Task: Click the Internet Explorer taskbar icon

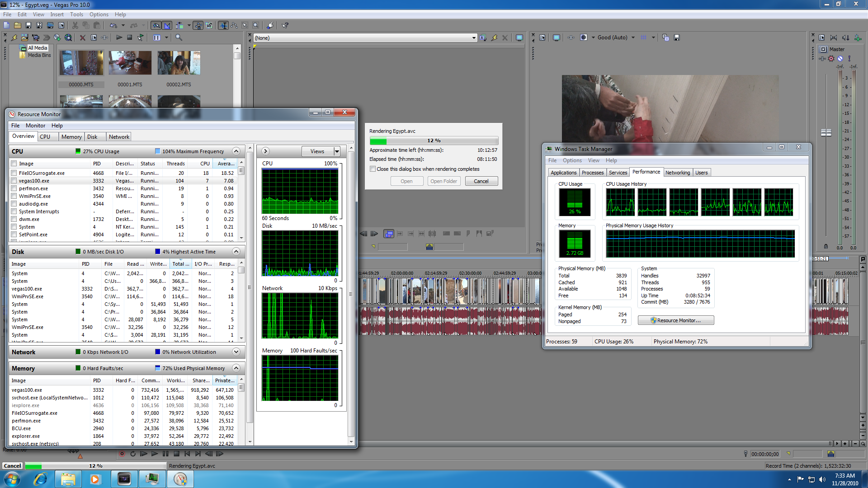Action: [40, 479]
